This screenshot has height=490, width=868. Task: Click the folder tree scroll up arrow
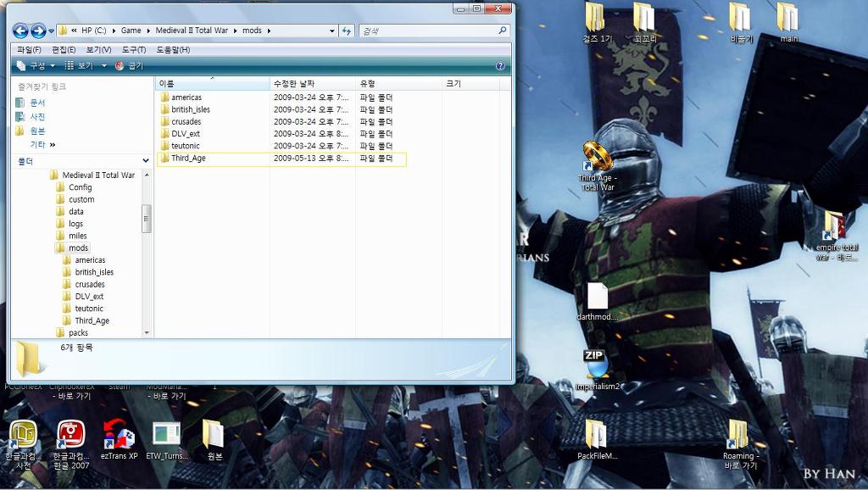[x=147, y=175]
